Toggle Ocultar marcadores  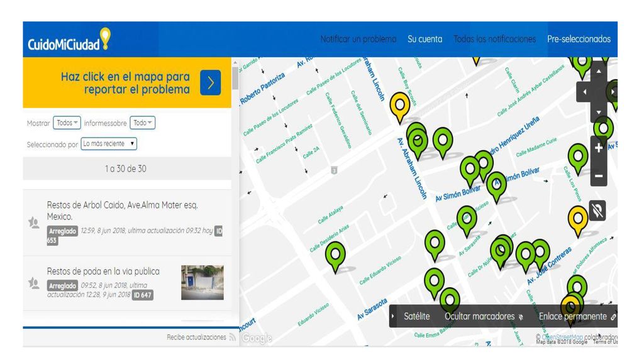coord(484,317)
